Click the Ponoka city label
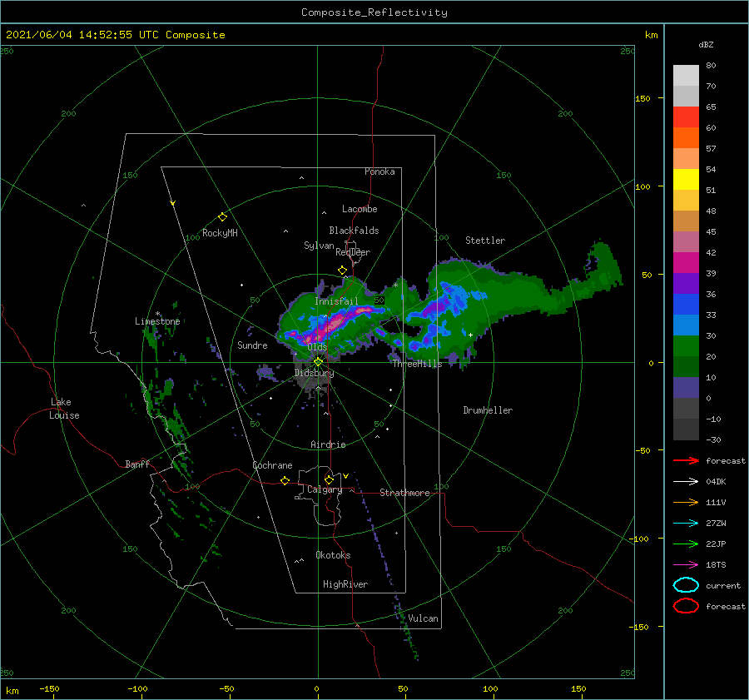Image resolution: width=749 pixels, height=700 pixels. click(379, 171)
